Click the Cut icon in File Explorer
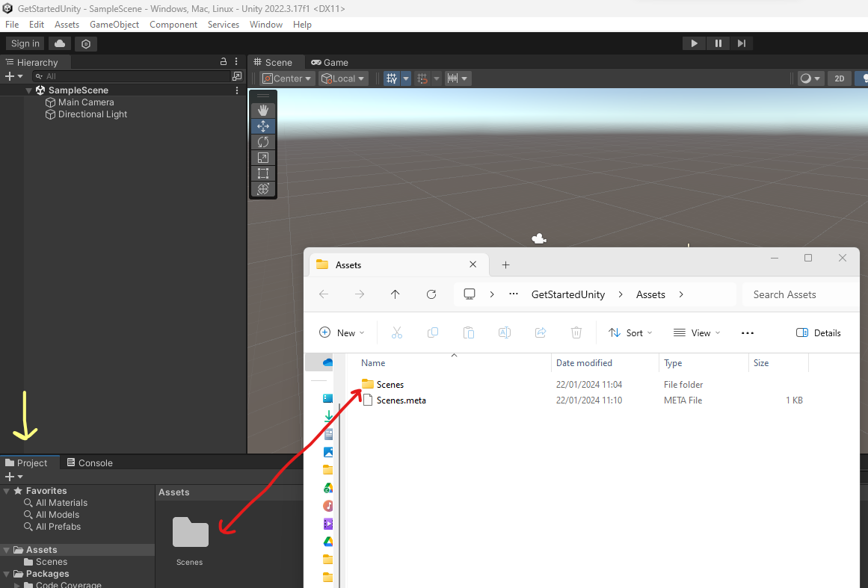Screen dimensions: 868x588 click(x=397, y=332)
